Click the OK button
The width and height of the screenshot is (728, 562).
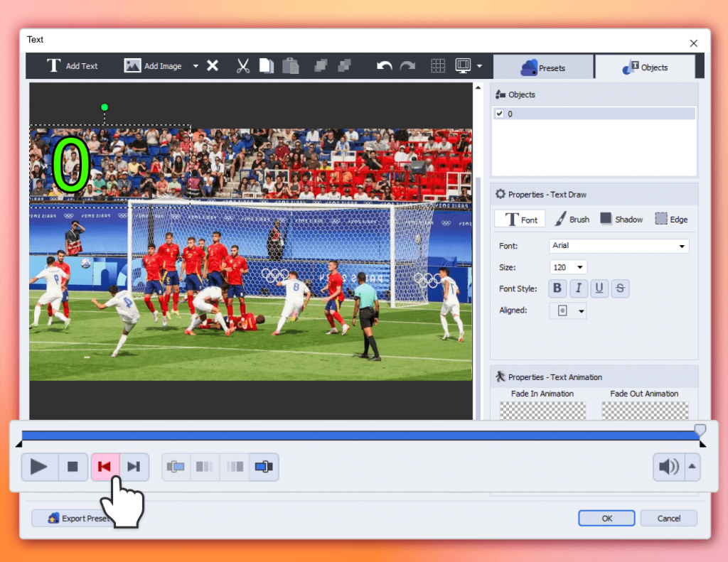coord(606,518)
